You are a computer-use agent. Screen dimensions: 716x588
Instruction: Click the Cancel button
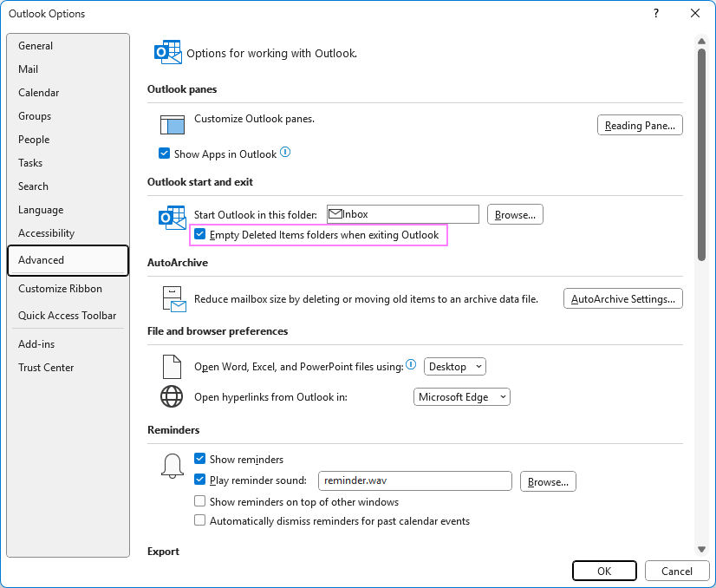(677, 571)
